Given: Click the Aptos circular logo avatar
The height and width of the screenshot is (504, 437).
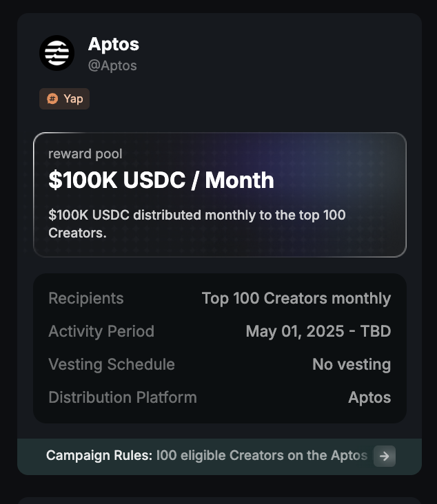Looking at the screenshot, I should pos(57,53).
